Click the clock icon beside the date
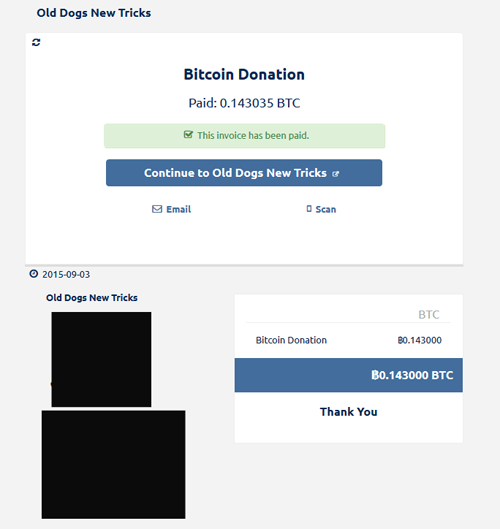 (34, 274)
